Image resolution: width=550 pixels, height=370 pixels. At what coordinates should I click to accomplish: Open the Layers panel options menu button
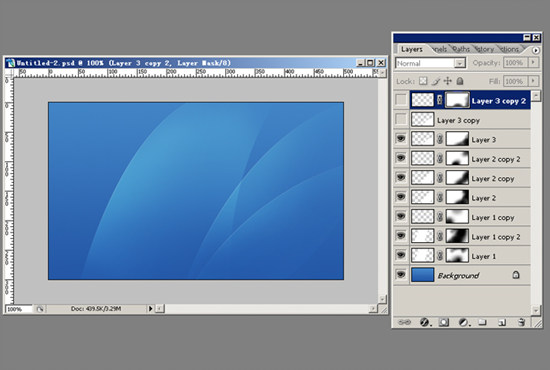click(536, 50)
